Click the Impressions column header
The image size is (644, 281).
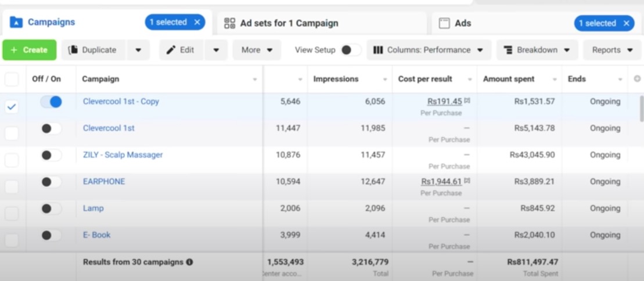(x=336, y=79)
